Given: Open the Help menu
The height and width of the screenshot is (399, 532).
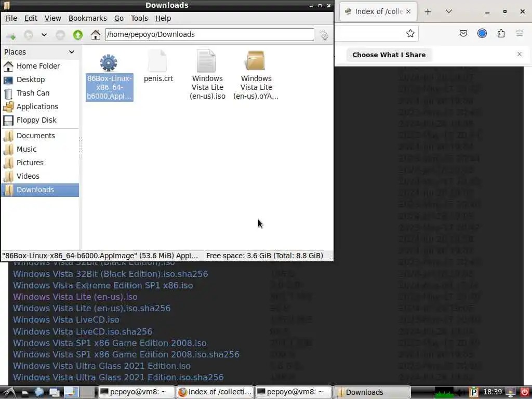Looking at the screenshot, I should [163, 18].
